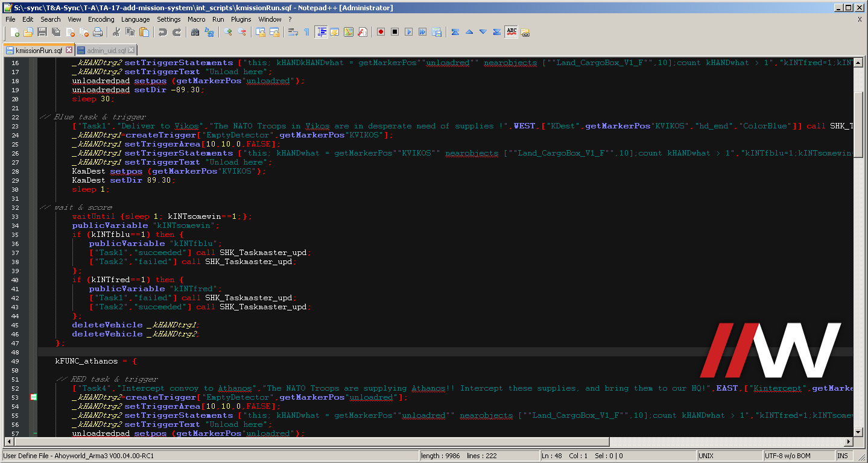This screenshot has width=868, height=463.
Task: Toggle Show All Characters with the pilcrow icon
Action: [x=306, y=31]
